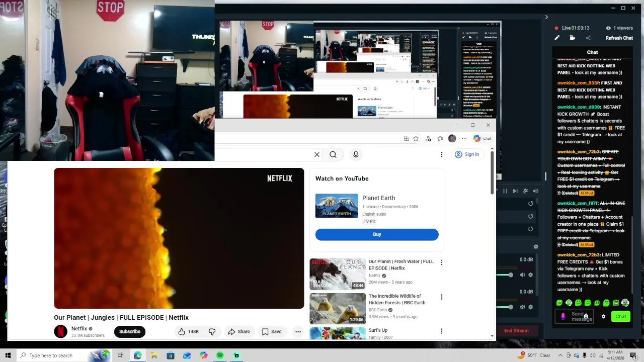
Task: Insert the first green emote in chat row
Action: pos(559,303)
